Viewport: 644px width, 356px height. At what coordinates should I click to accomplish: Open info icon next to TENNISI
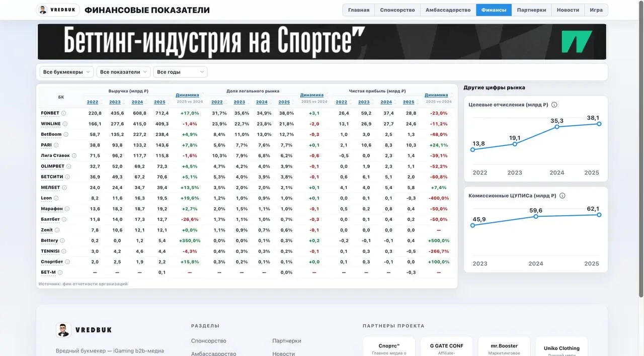(64, 251)
